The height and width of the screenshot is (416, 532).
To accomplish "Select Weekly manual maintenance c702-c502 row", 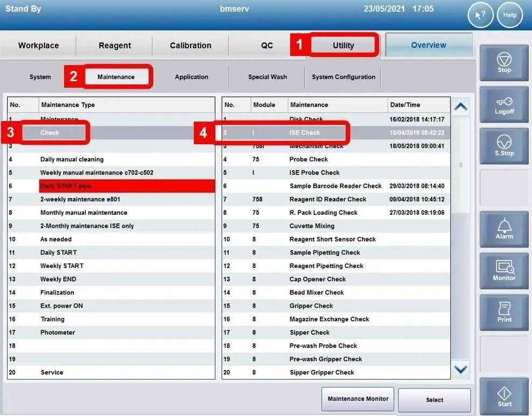I will click(111, 173).
